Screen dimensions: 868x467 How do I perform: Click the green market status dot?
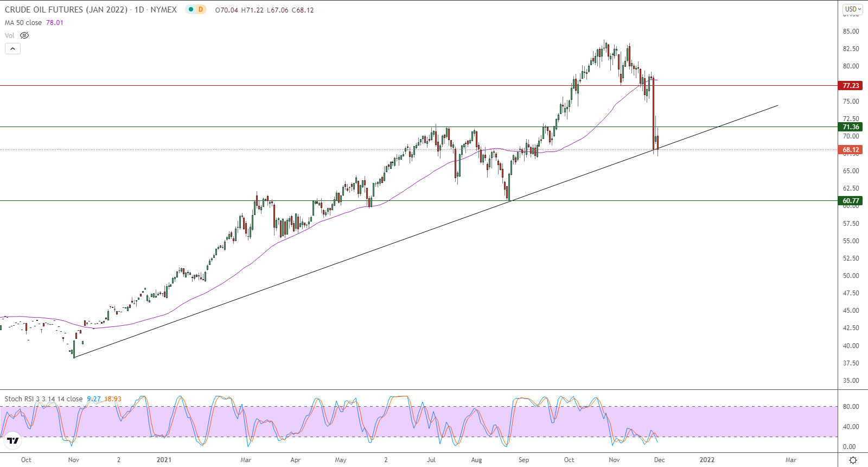click(191, 9)
